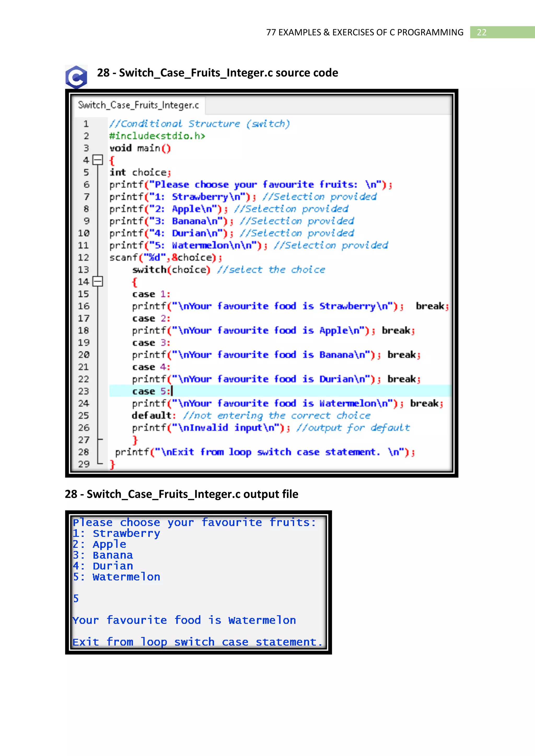Click the //Conditional Structure (switch) comment
This screenshot has height=756, width=535.
(x=200, y=124)
